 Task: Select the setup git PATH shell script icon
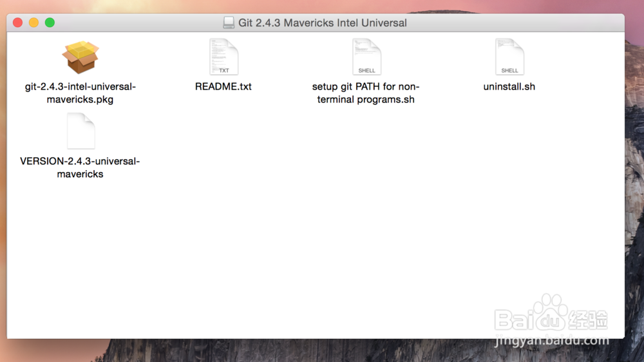[x=366, y=57]
